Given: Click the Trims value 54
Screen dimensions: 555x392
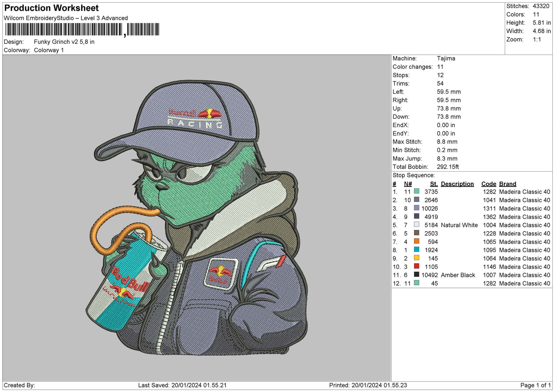Looking at the screenshot, I should (x=440, y=83).
